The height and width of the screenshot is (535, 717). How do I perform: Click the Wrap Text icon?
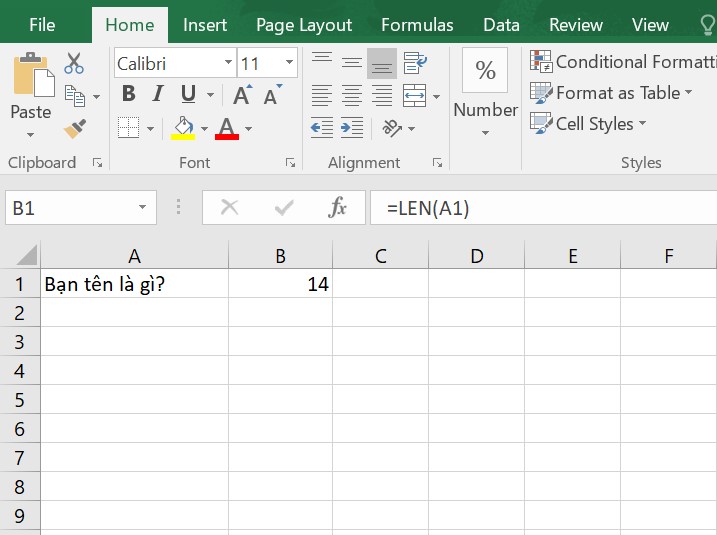[415, 63]
